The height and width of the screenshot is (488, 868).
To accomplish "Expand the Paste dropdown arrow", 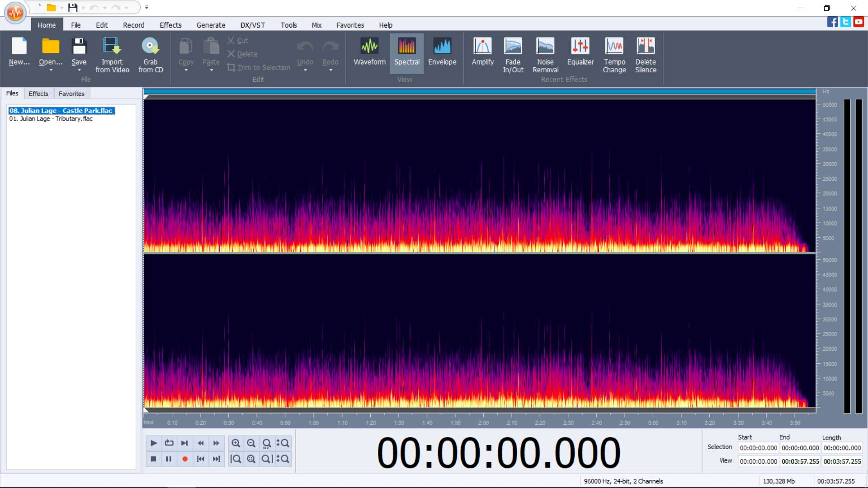I will (x=211, y=70).
